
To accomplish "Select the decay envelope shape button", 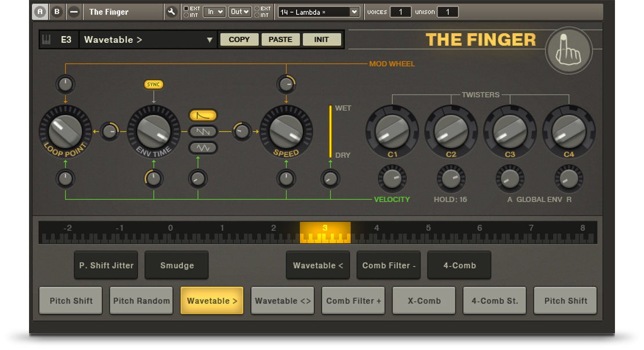I will click(x=203, y=116).
